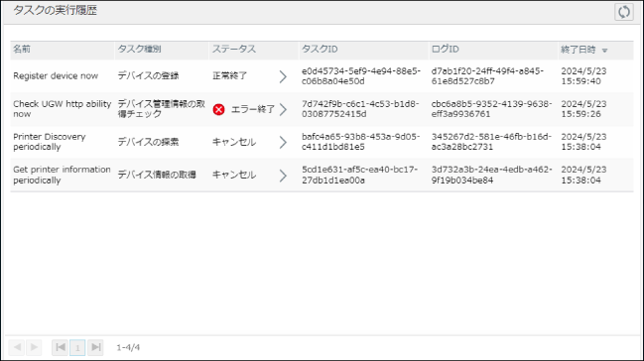Open details chevron for Get printer information
The image size is (644, 361).
[283, 176]
